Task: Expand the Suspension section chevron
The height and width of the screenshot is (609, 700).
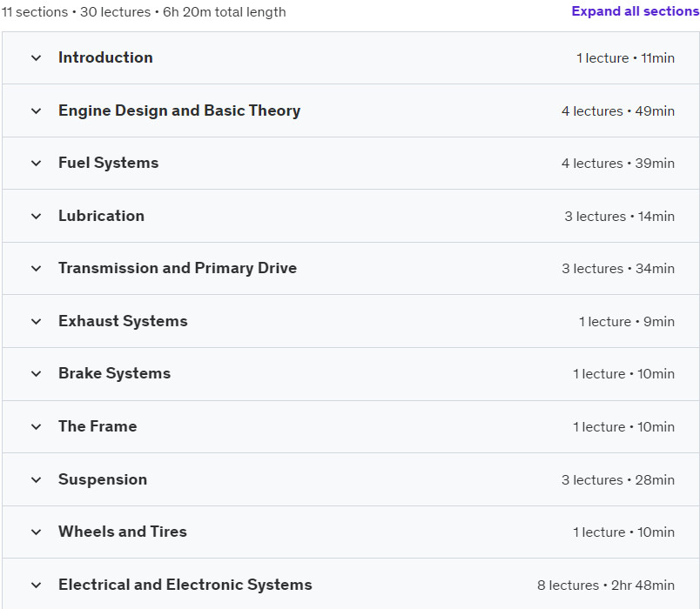Action: (37, 480)
